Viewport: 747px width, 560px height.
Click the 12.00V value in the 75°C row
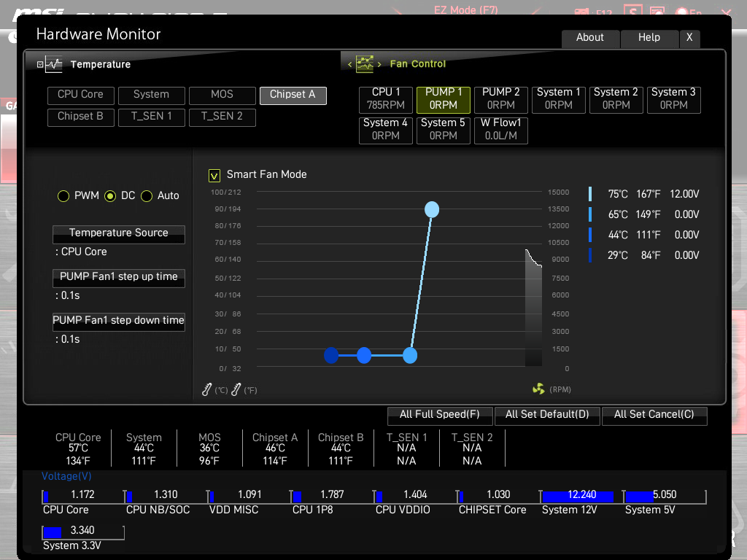point(684,194)
